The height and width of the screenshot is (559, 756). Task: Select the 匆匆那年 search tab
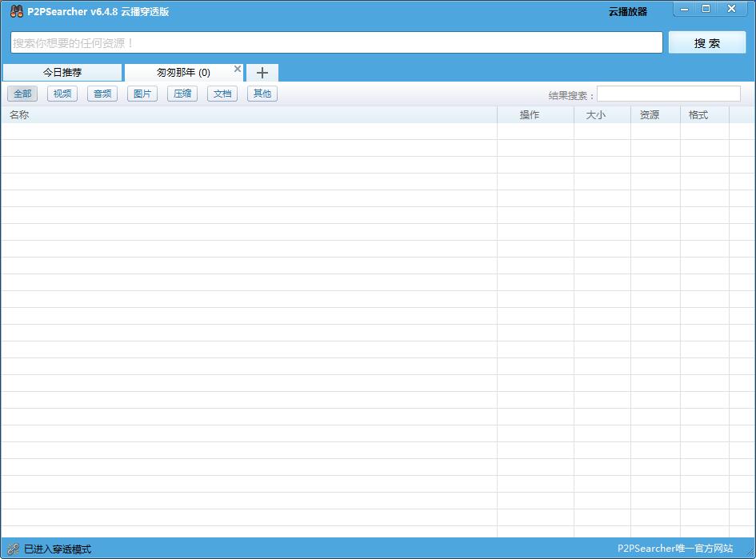(180, 72)
